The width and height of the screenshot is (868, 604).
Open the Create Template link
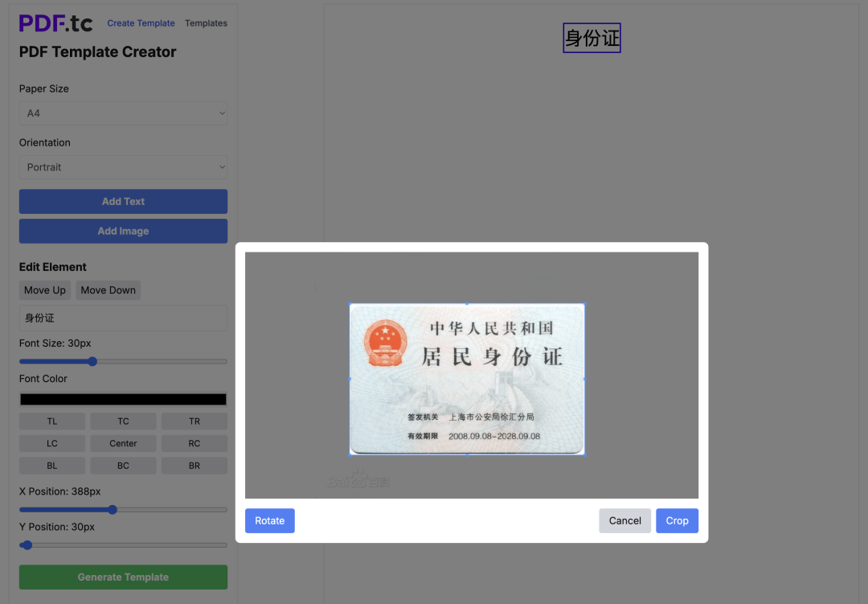click(141, 23)
